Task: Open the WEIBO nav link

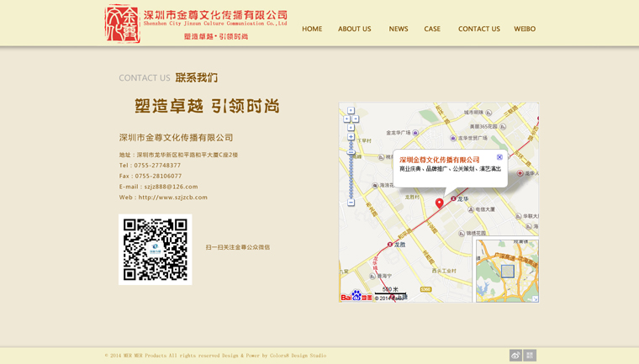Action: click(x=525, y=29)
